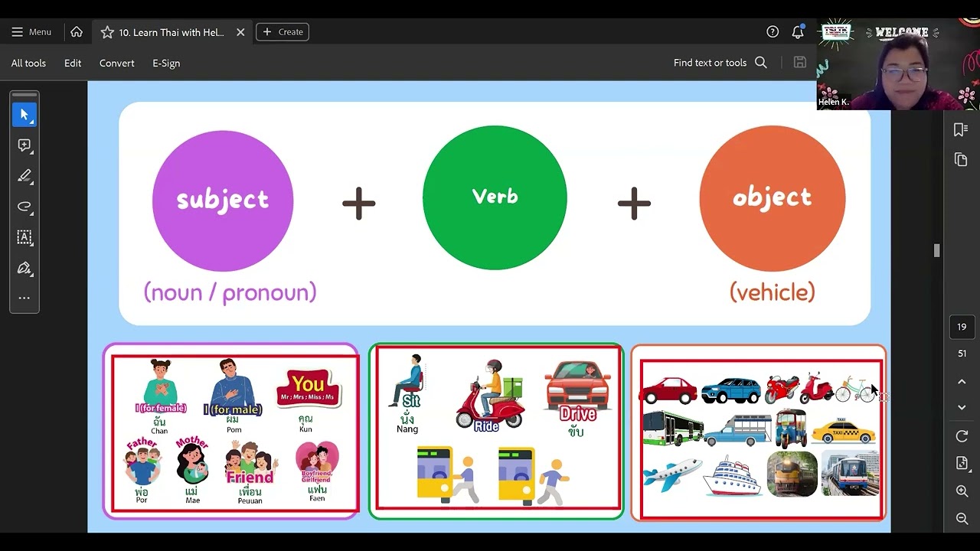Click the save disk icon
The height and width of the screenshot is (551, 980).
click(x=800, y=63)
